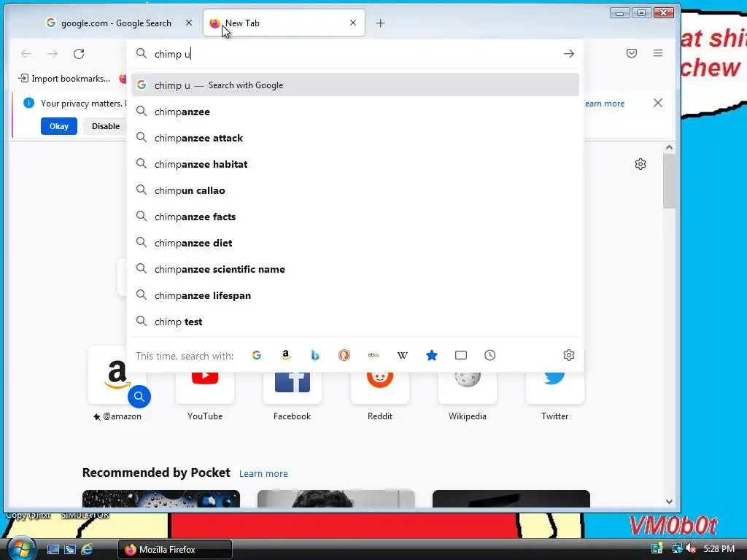Choose 'chimpanzee lifespan' suggestion

[355, 295]
